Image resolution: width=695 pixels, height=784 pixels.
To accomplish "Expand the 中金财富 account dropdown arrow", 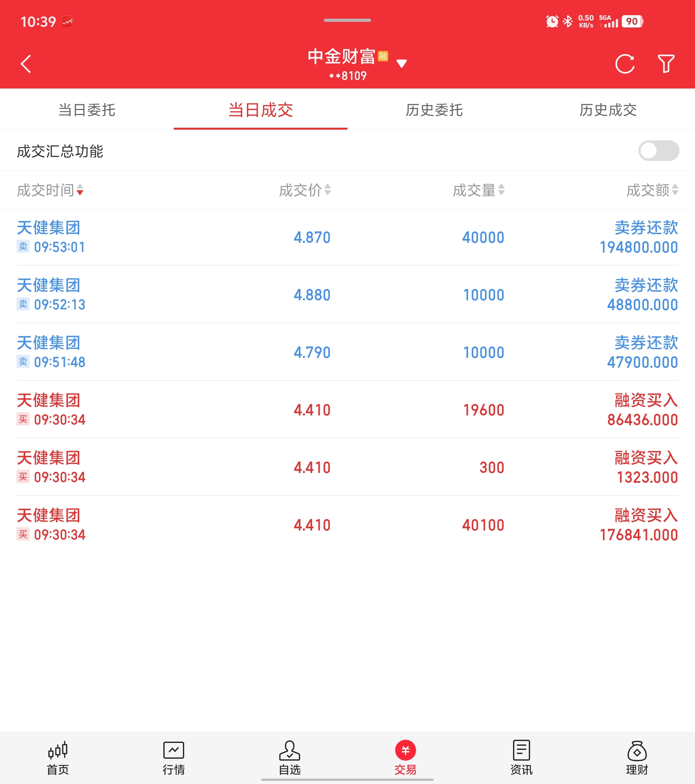I will (401, 64).
